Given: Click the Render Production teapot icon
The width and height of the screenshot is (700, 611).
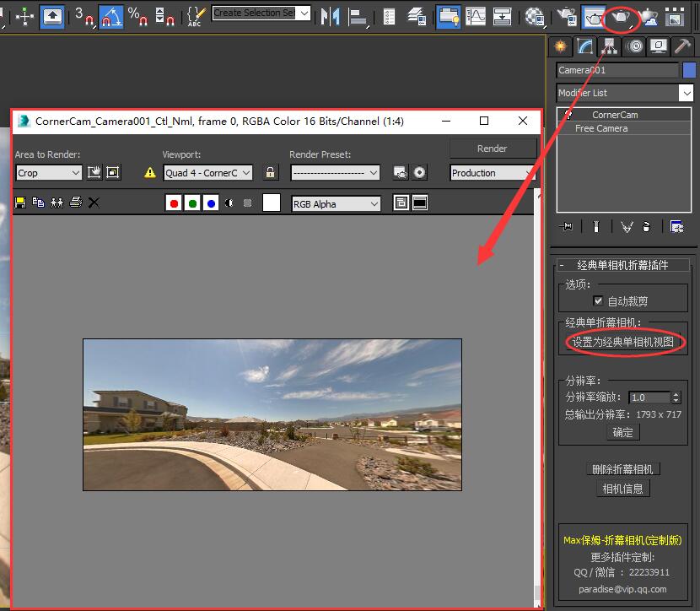Looking at the screenshot, I should (621, 15).
